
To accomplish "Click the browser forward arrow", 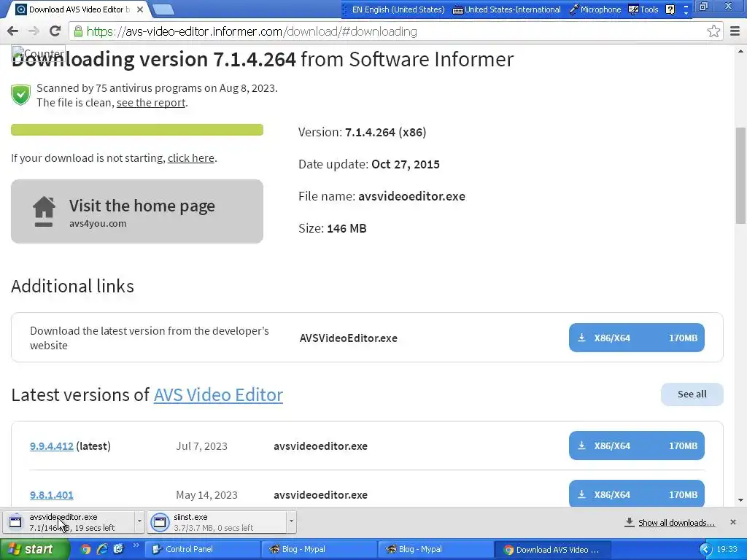I will 34,31.
